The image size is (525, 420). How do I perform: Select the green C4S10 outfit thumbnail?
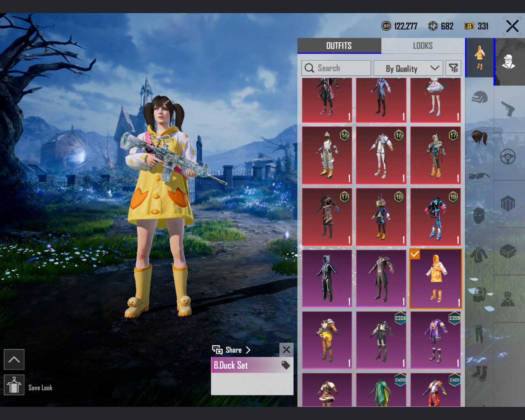click(381, 390)
